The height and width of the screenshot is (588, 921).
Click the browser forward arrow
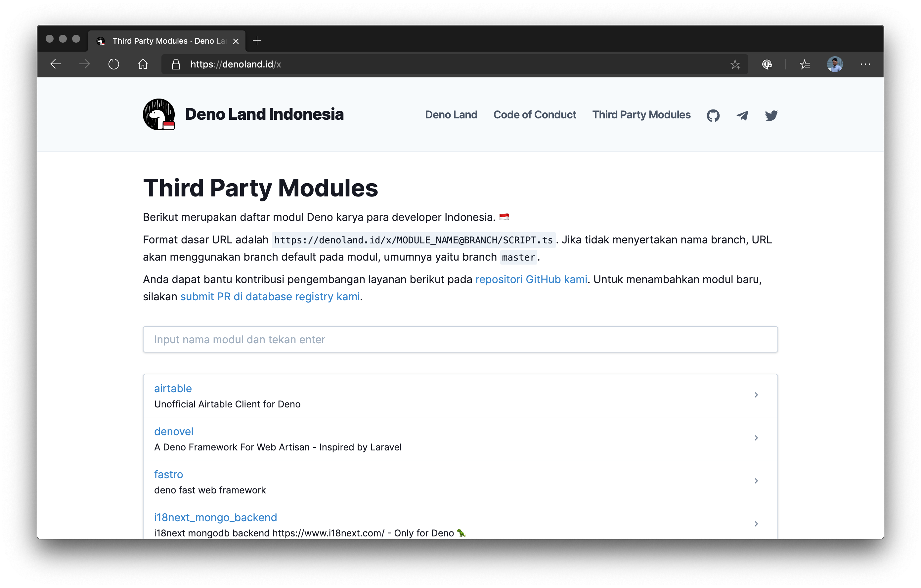[x=85, y=64]
